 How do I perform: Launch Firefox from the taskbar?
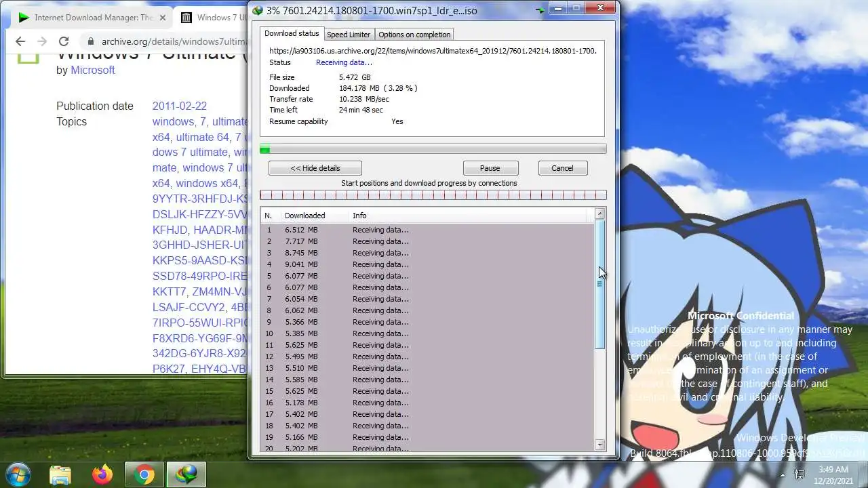pyautogui.click(x=102, y=474)
